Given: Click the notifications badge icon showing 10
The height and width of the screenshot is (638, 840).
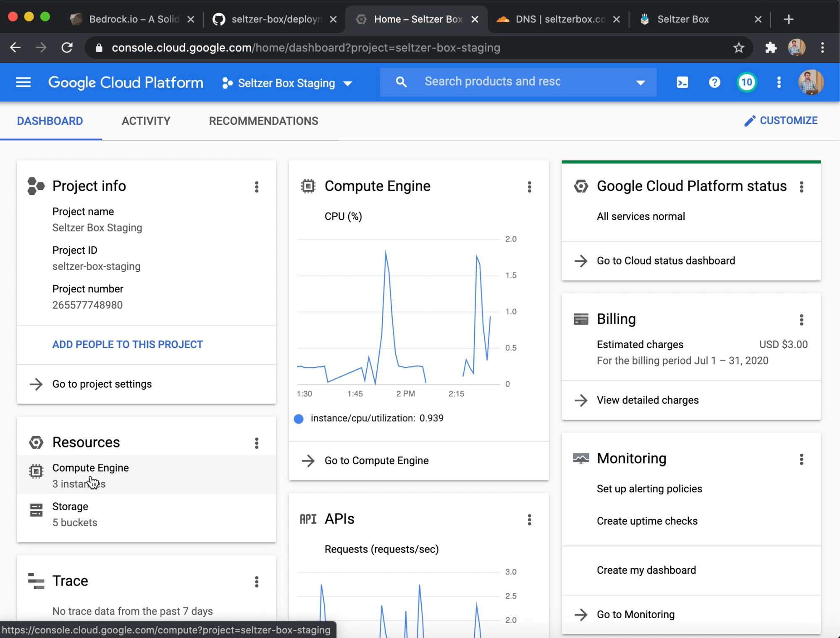Looking at the screenshot, I should coord(747,82).
